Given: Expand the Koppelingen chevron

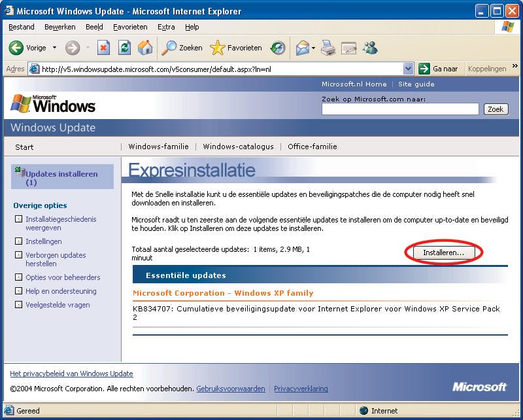Looking at the screenshot, I should click(x=515, y=65).
